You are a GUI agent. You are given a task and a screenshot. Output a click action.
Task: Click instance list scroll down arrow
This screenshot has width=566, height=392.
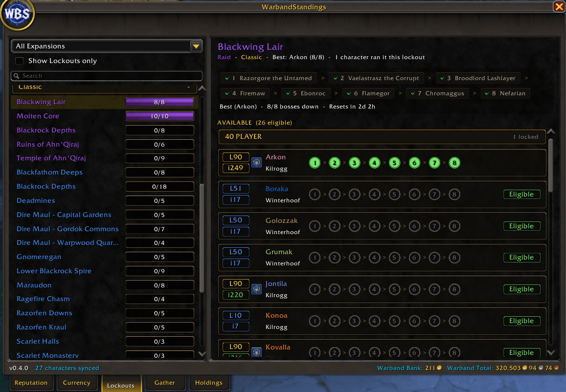click(x=202, y=354)
